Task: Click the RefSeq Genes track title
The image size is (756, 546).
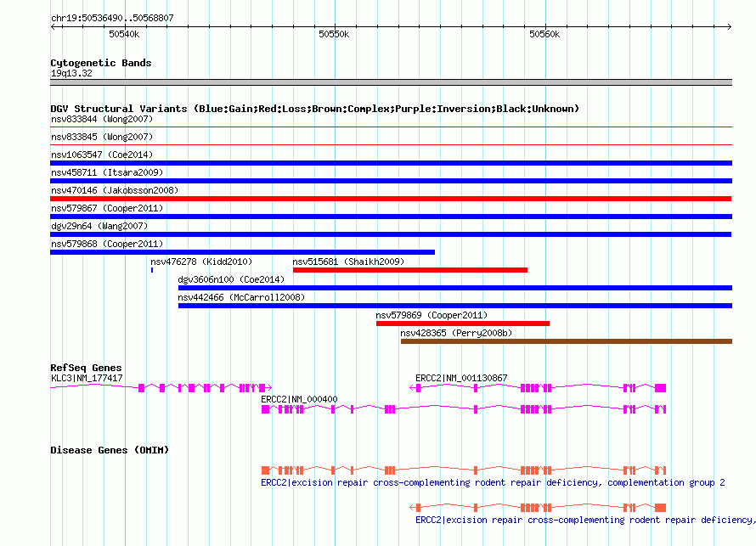Action: click(86, 368)
